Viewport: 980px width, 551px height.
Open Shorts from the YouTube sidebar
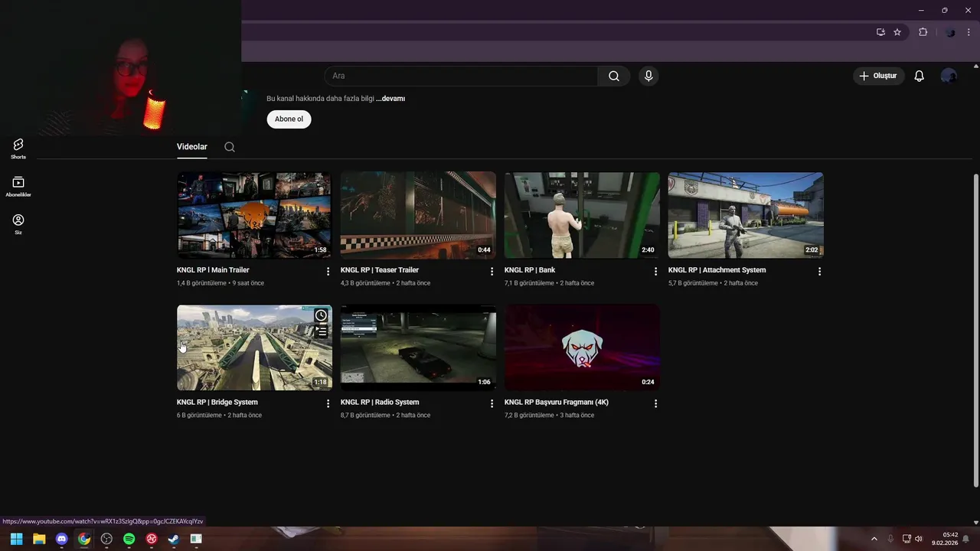[18, 148]
